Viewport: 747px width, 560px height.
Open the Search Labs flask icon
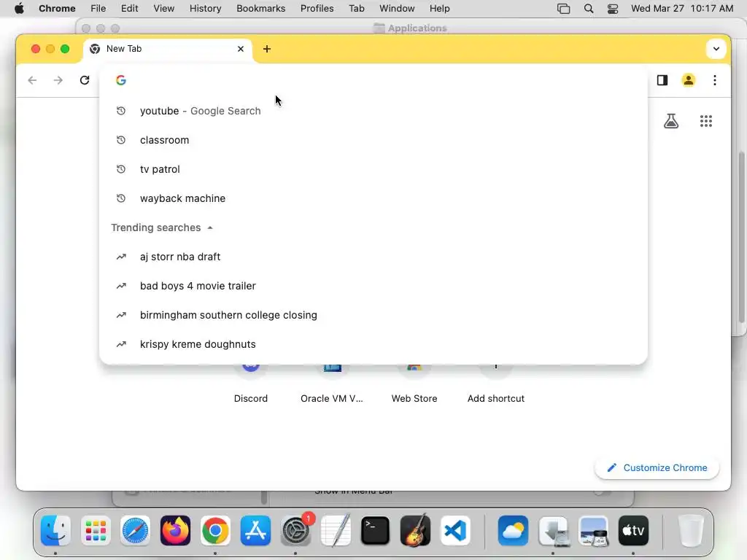(671, 121)
